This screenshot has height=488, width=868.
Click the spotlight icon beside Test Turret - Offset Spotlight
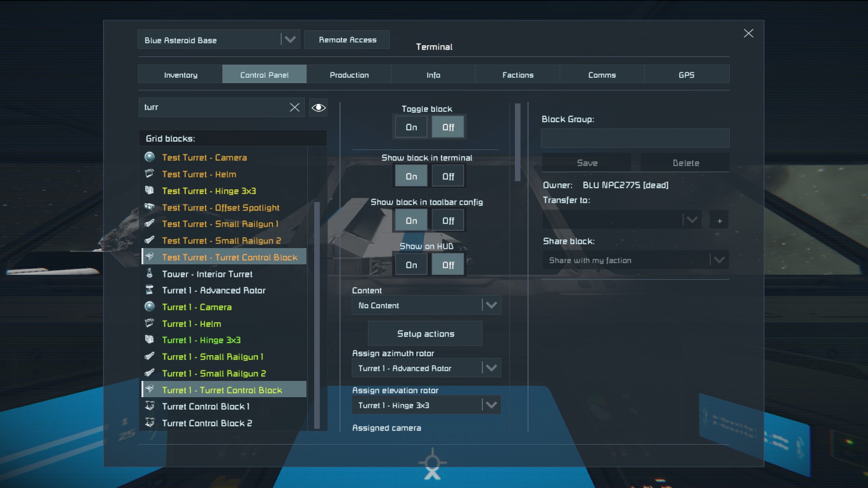150,207
